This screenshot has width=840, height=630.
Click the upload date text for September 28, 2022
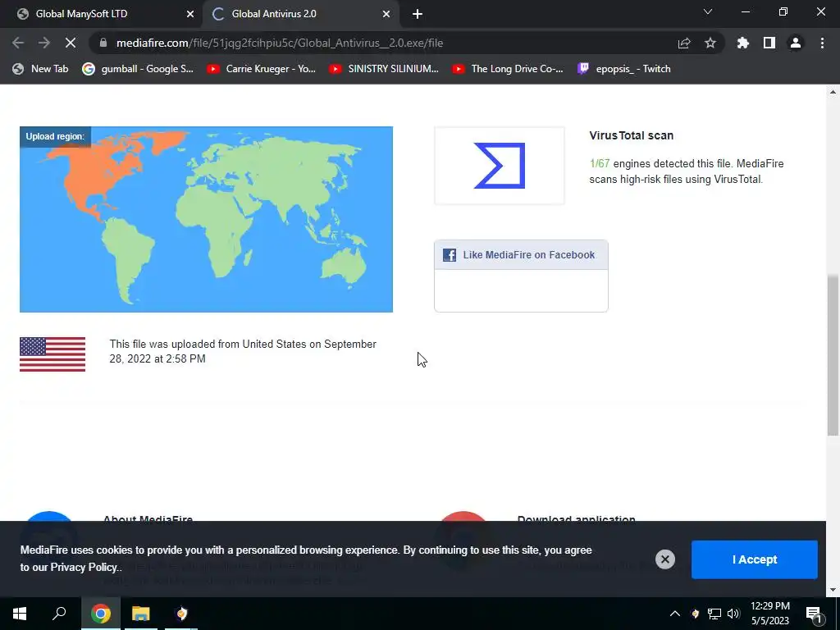click(x=243, y=351)
